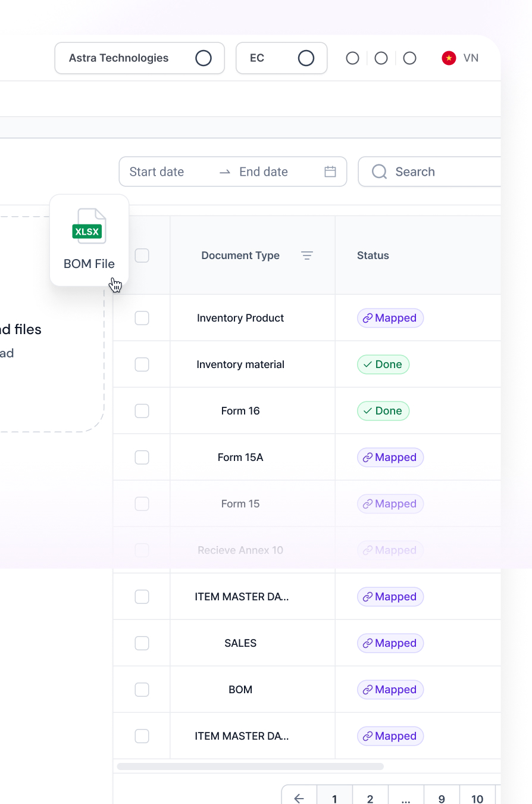
Task: Open the Astra Technologies company dropdown
Action: 139,58
